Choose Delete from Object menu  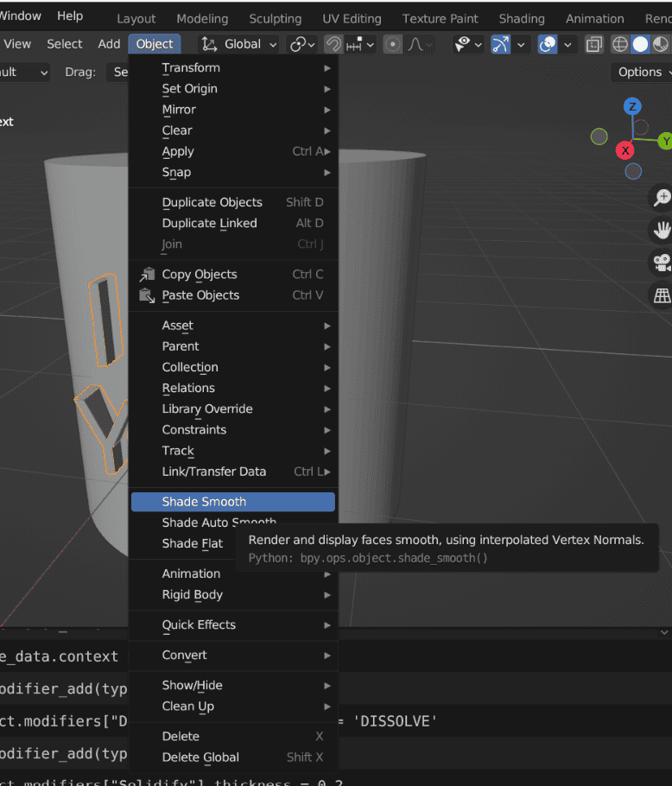233,737
